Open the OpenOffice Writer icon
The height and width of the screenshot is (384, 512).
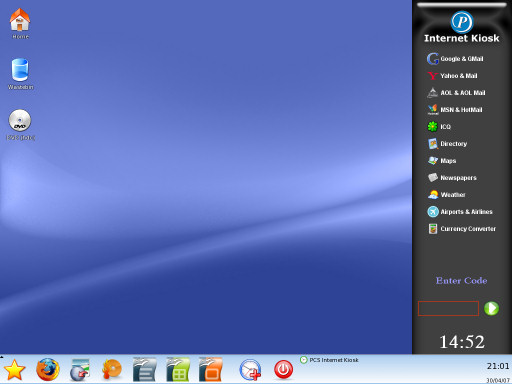point(144,369)
